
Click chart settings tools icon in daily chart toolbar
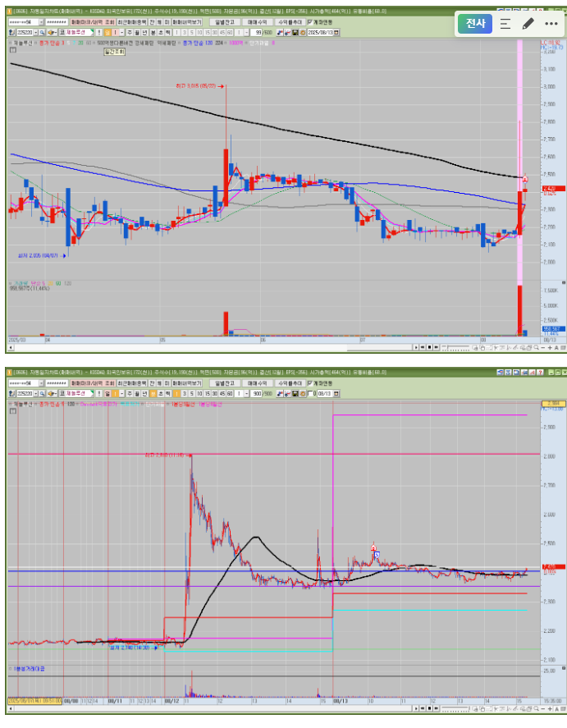(287, 32)
